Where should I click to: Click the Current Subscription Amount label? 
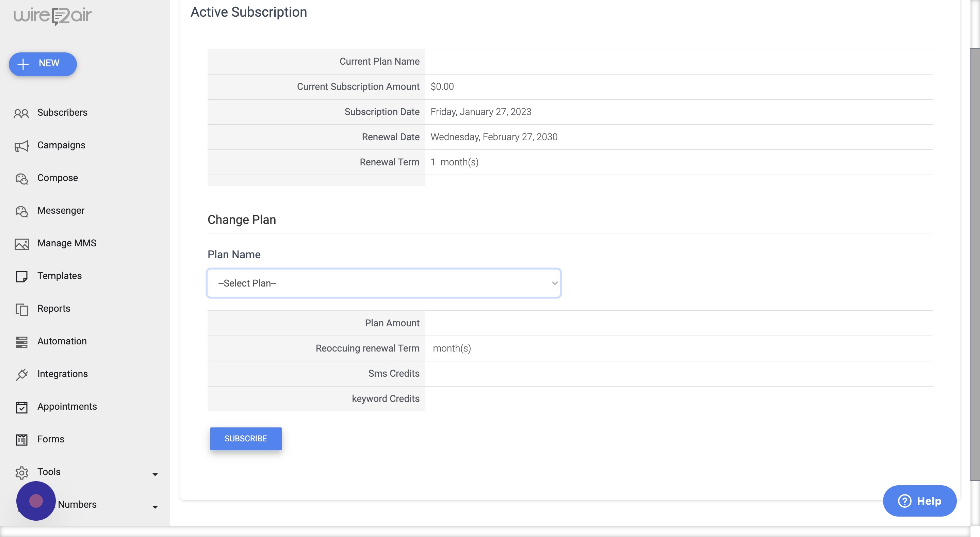click(x=358, y=87)
